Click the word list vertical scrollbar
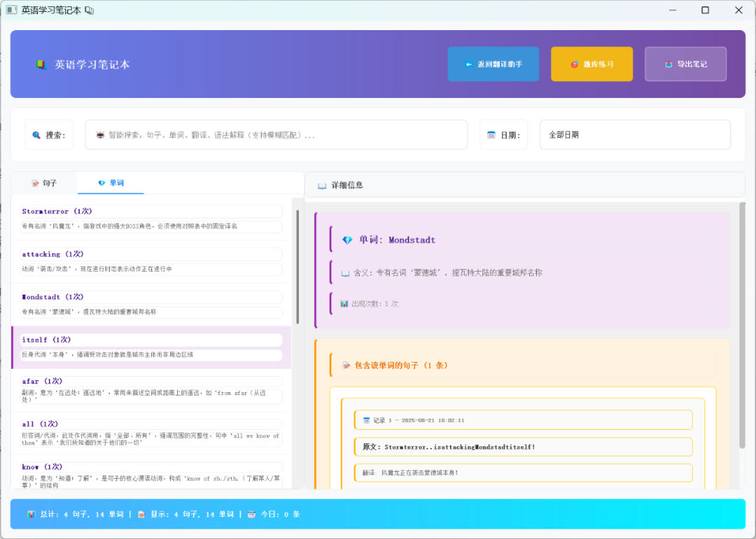 point(297,267)
